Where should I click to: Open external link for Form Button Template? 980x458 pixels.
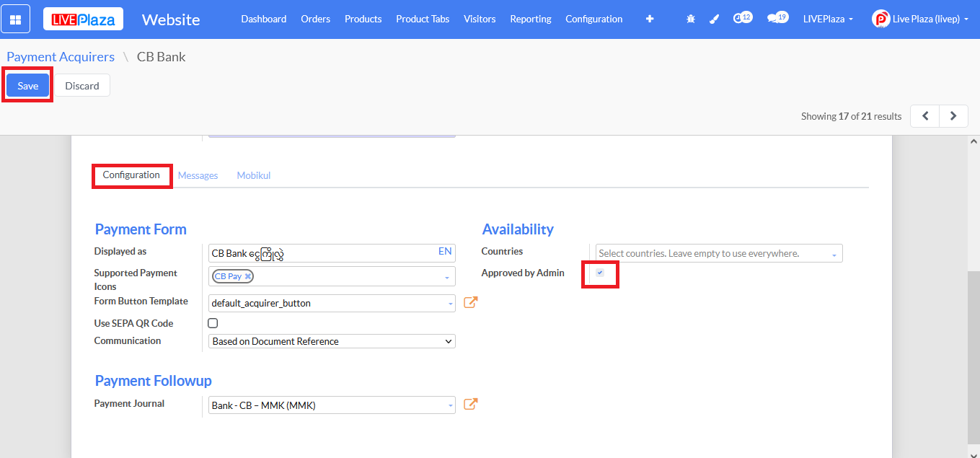[470, 303]
